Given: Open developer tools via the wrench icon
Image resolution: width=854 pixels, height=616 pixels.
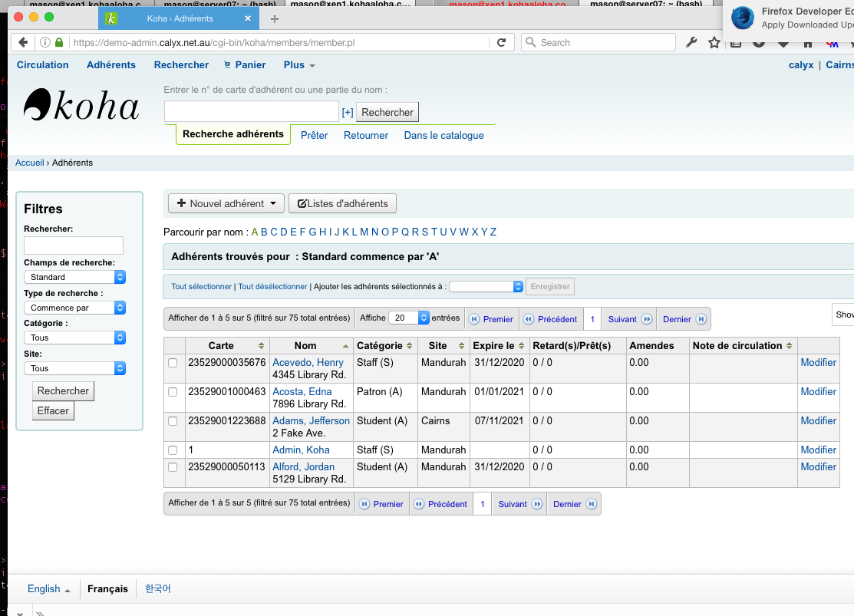Looking at the screenshot, I should 691,43.
